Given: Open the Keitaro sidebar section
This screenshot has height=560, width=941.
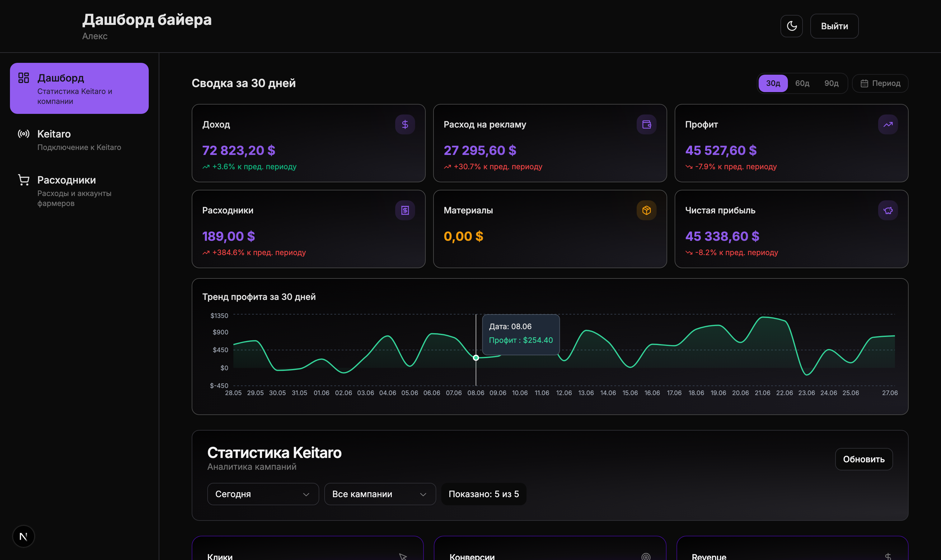Looking at the screenshot, I should pos(79,140).
